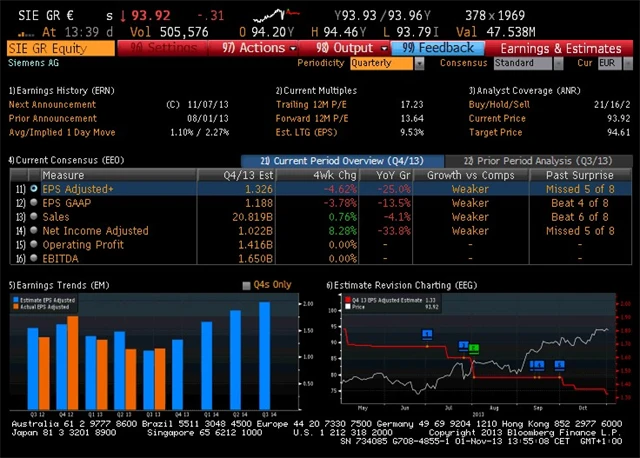Enable the Q4s Only checkbox
The height and width of the screenshot is (458, 640).
pos(248,285)
